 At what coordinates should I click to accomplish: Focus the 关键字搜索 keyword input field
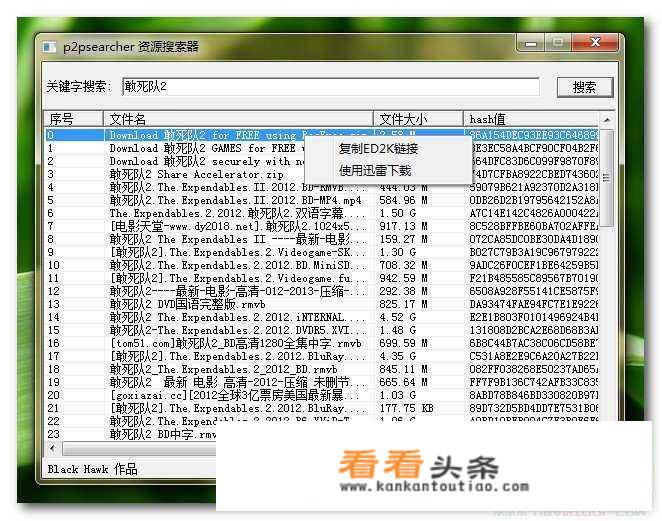(331, 87)
